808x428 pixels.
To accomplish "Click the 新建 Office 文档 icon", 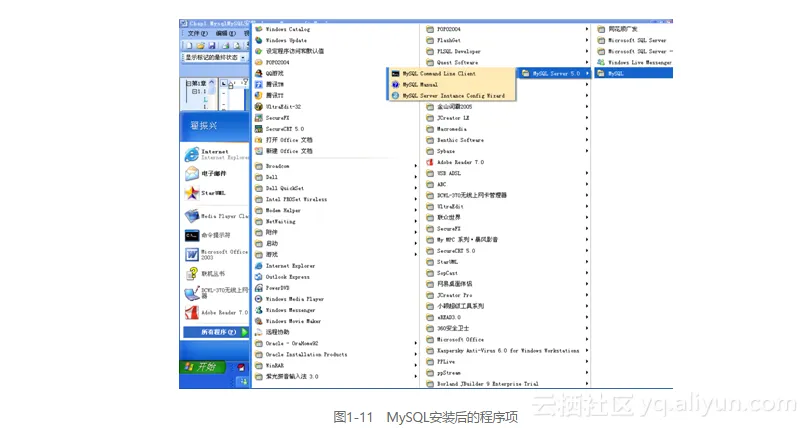I will tap(259, 151).
